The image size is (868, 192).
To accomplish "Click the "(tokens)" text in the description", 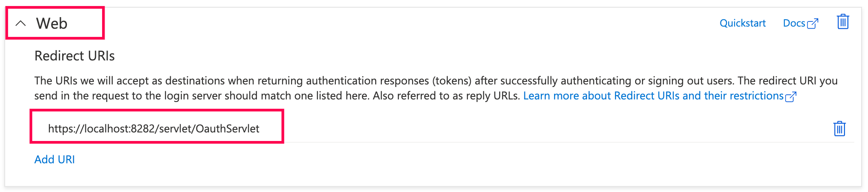I will point(452,81).
